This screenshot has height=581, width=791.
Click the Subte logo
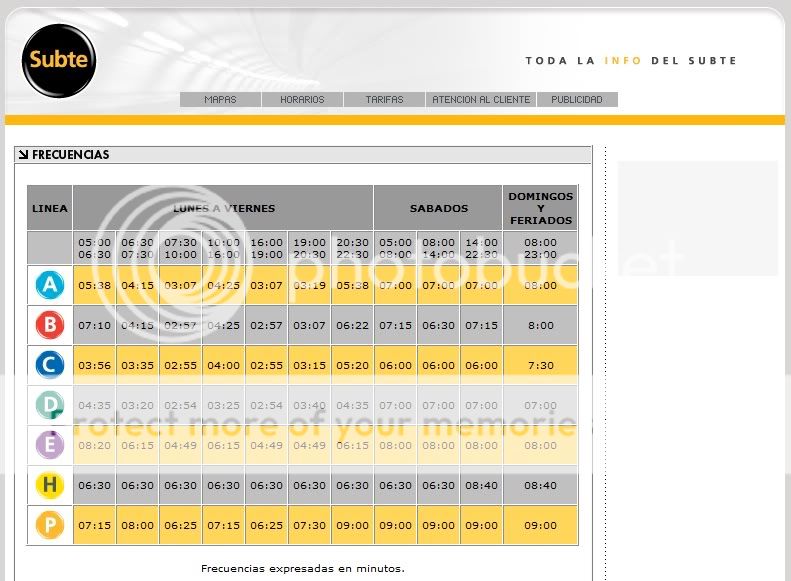[59, 60]
